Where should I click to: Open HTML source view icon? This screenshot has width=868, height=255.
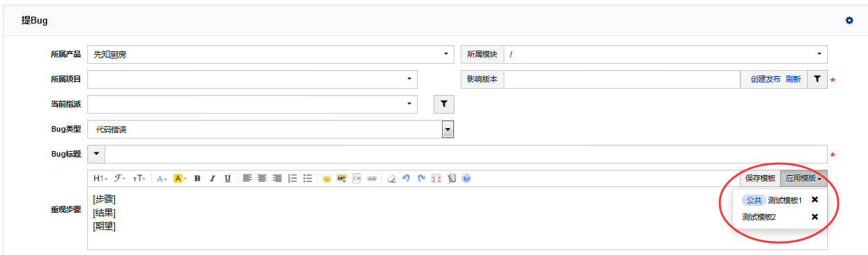click(x=452, y=178)
